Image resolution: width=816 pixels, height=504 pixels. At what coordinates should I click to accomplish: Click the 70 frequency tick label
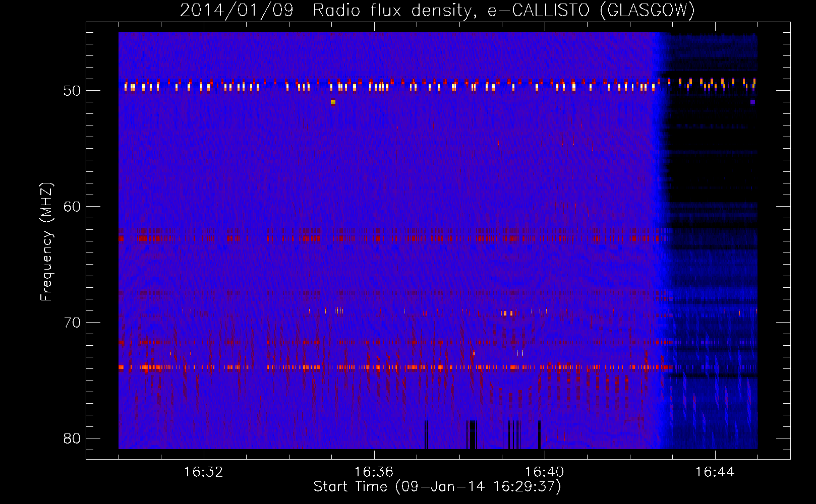pyautogui.click(x=73, y=323)
